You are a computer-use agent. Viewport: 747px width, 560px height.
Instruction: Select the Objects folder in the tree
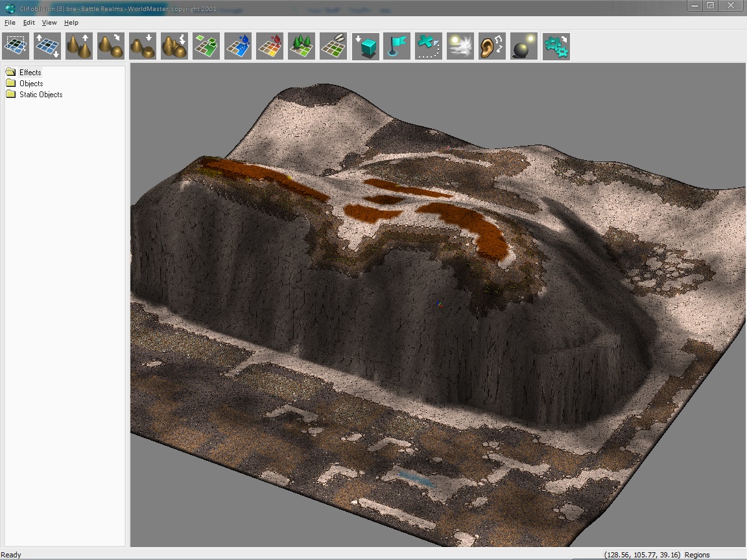(31, 84)
